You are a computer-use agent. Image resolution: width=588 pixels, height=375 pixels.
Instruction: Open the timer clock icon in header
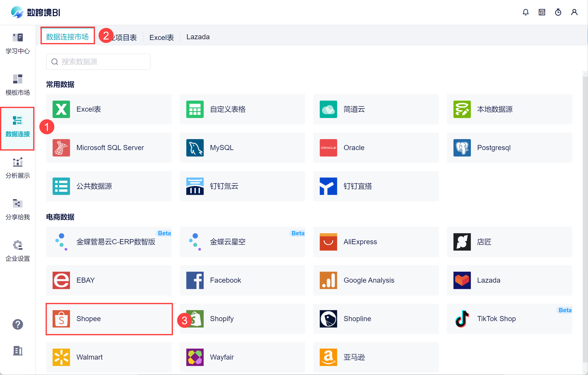point(558,12)
